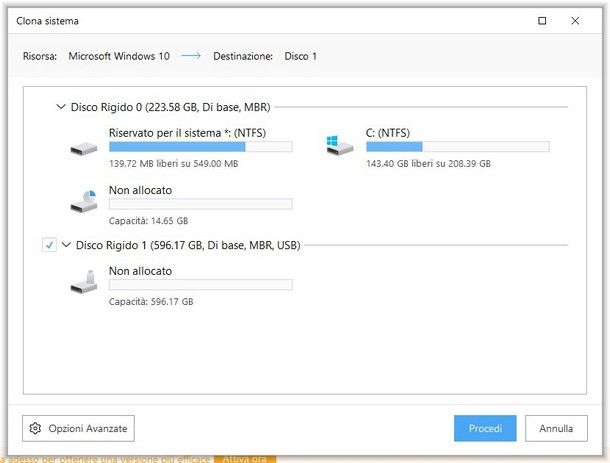Click the 14.65 GB unallocated capacity bar
This screenshot has width=610, height=463.
(201, 204)
